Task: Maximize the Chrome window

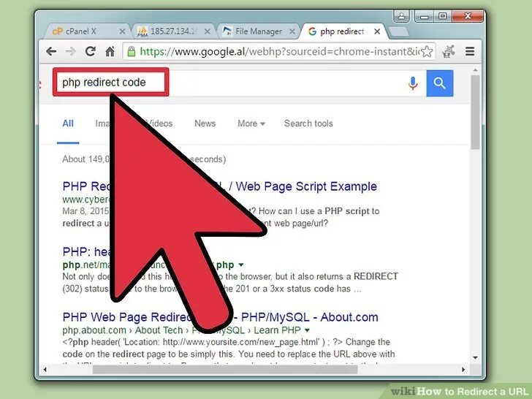Action: click(x=442, y=16)
